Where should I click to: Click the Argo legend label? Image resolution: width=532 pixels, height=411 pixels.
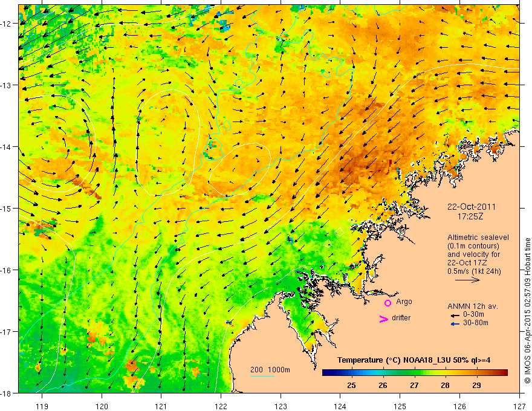(404, 302)
